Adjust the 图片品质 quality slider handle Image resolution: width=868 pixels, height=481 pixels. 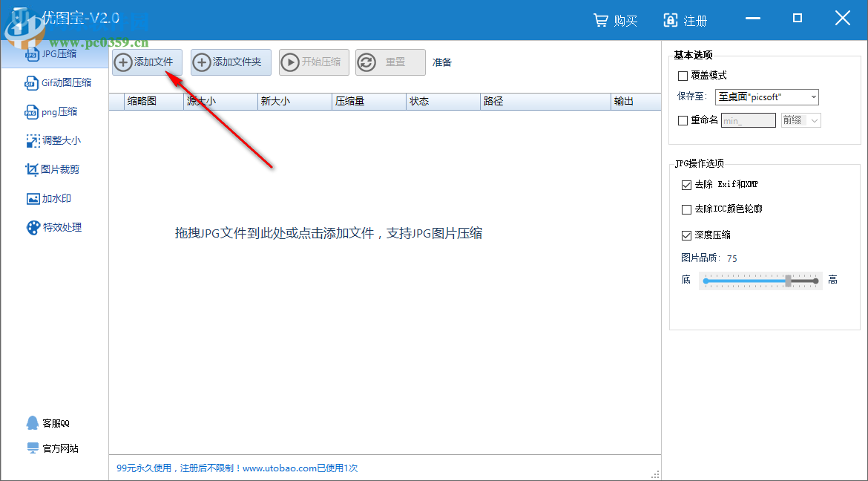[789, 281]
